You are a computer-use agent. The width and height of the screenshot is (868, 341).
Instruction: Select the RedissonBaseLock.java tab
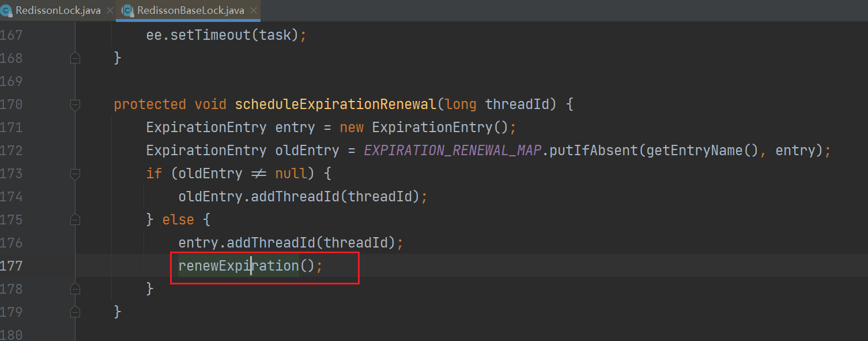pos(190,11)
